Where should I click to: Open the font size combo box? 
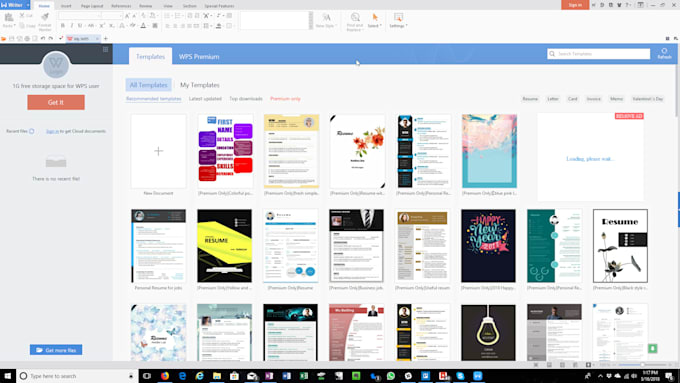coord(112,16)
